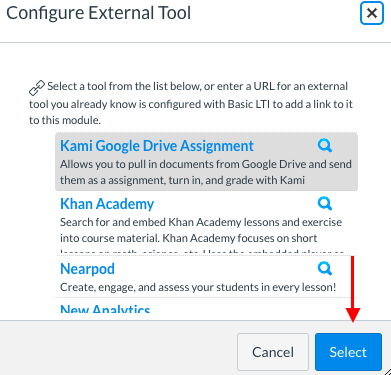Click the Basic LTI instruction paragraph
This screenshot has width=391, height=375.
191,103
